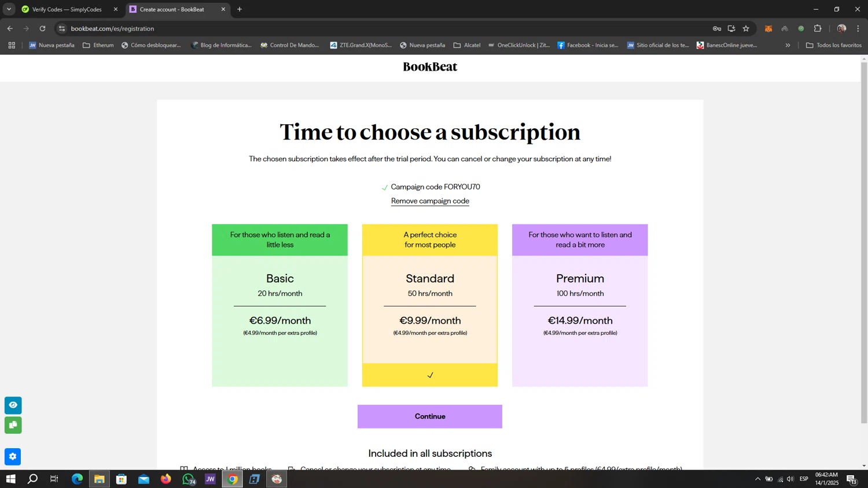Open BanescOnline bookmark

[x=727, y=45]
